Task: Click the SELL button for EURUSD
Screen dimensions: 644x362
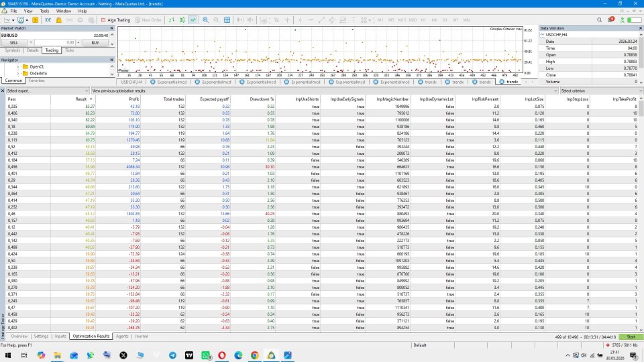Action: 14,42
